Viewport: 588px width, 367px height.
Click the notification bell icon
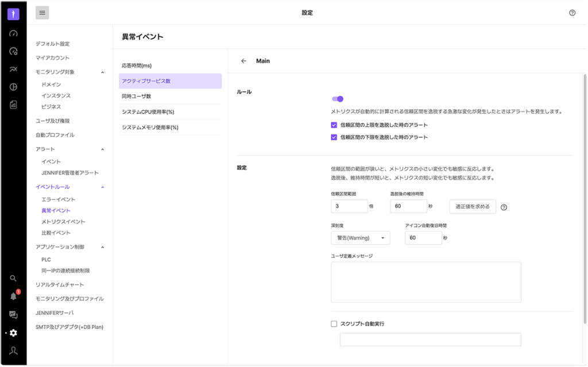(x=13, y=296)
